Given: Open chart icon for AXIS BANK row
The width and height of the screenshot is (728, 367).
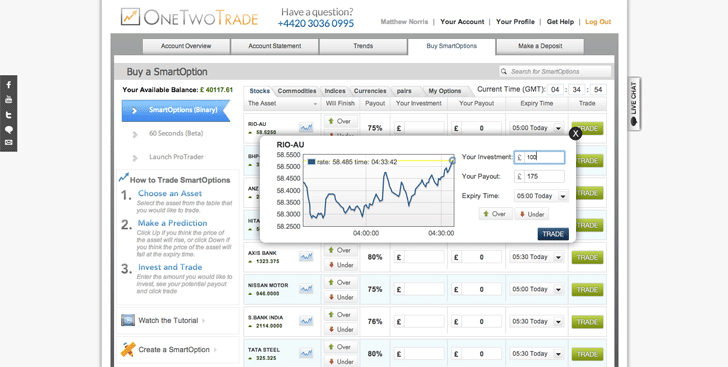Looking at the screenshot, I should (306, 256).
